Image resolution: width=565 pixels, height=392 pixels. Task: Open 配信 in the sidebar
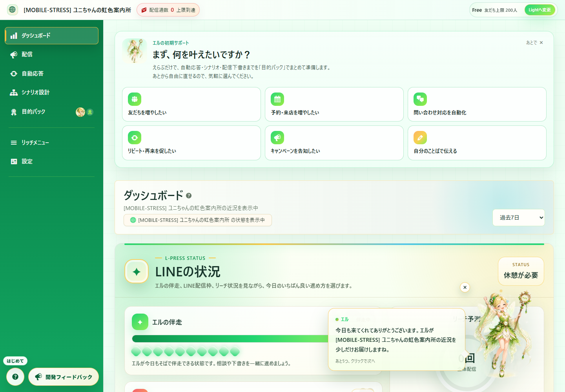(x=51, y=54)
